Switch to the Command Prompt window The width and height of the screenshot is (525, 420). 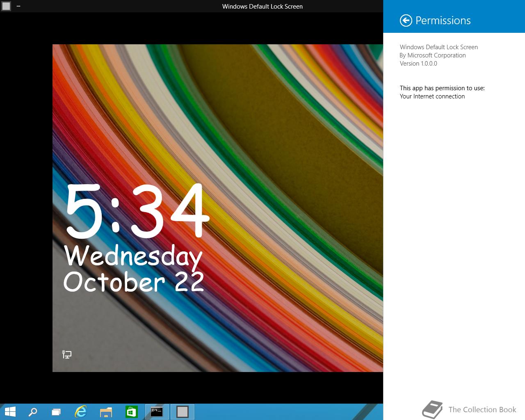click(x=157, y=411)
